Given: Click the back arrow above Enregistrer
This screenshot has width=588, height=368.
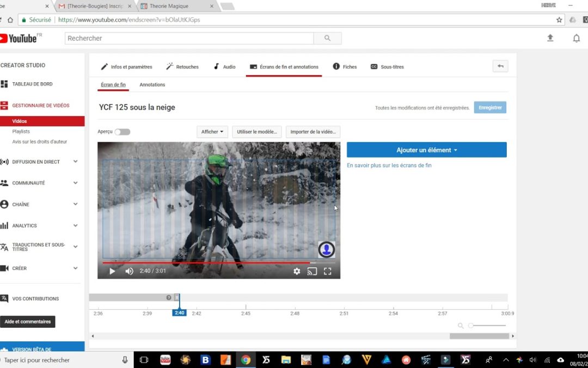Looking at the screenshot, I should click(500, 65).
